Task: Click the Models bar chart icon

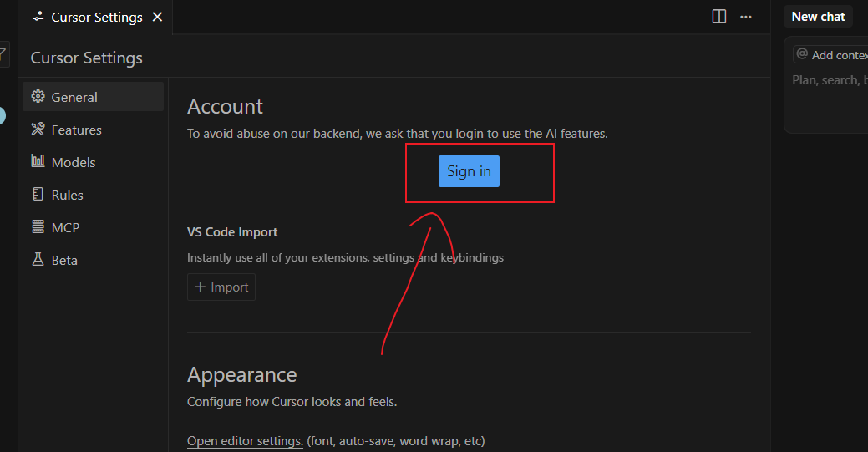Action: coord(38,161)
